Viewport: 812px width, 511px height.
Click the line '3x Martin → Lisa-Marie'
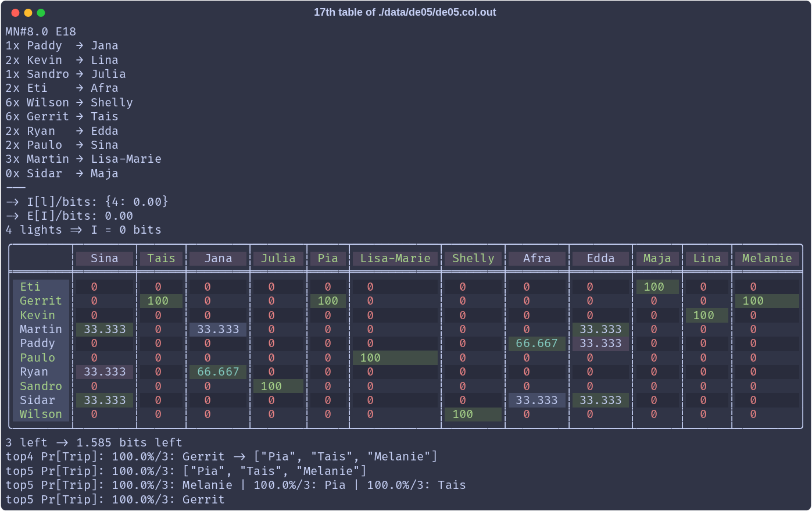84,159
